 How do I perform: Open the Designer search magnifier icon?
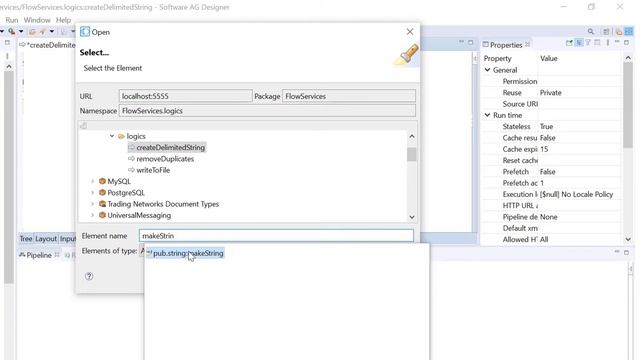[x=591, y=31]
